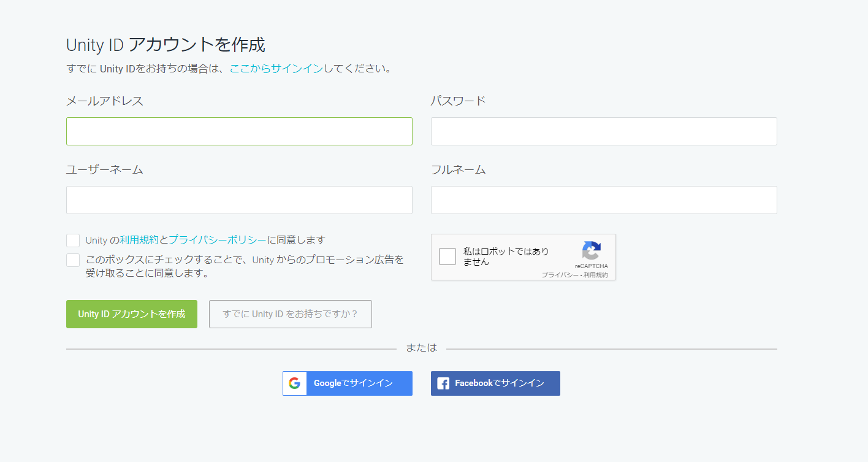Click the green Unity ID アカウントを作成 button
This screenshot has height=462, width=868.
coord(132,314)
